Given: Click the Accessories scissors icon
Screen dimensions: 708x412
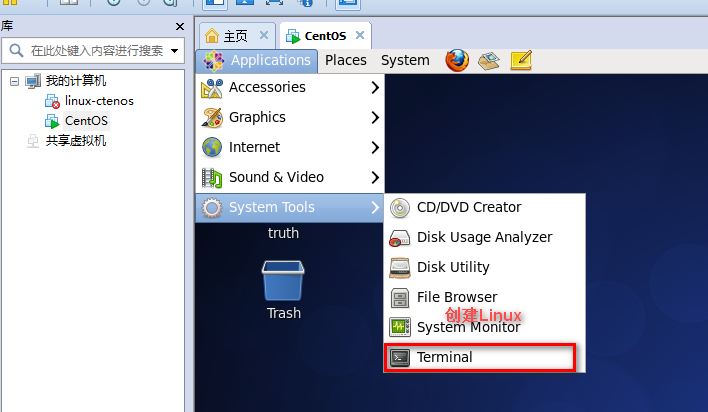Looking at the screenshot, I should click(x=212, y=88).
